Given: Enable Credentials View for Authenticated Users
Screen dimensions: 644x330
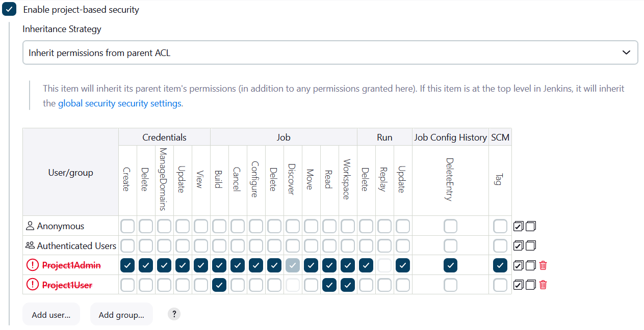Looking at the screenshot, I should (200, 245).
